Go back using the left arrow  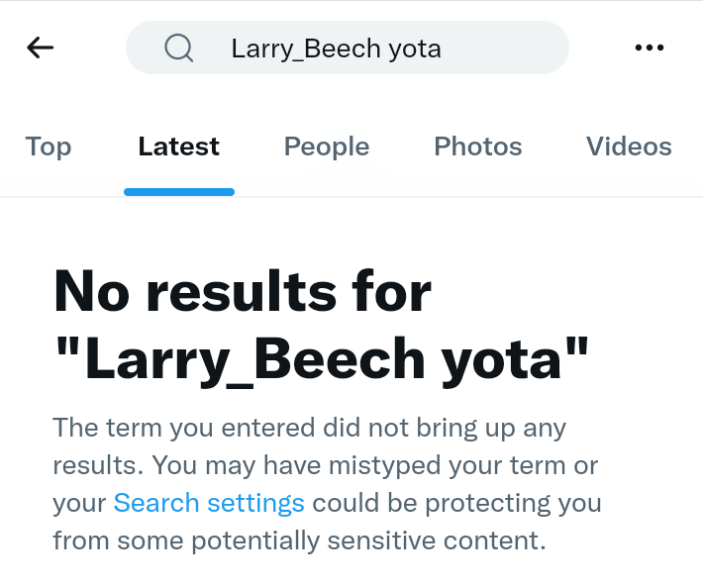pyautogui.click(x=41, y=48)
